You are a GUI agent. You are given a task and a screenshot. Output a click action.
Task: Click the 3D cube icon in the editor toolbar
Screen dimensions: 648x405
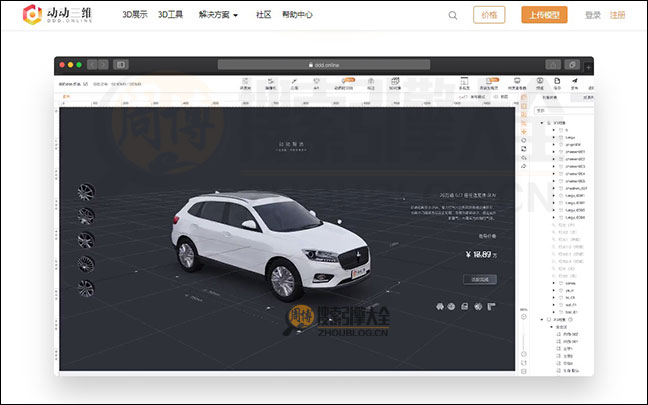click(x=395, y=83)
